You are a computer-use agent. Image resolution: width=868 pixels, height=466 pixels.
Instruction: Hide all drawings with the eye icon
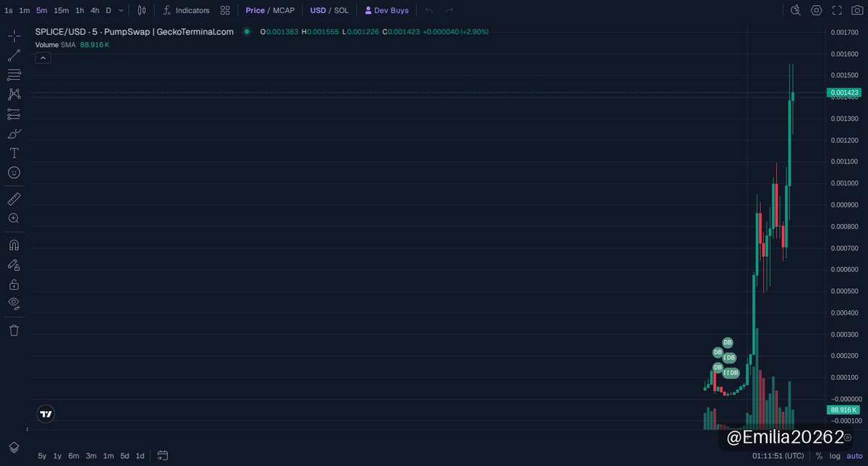[14, 303]
